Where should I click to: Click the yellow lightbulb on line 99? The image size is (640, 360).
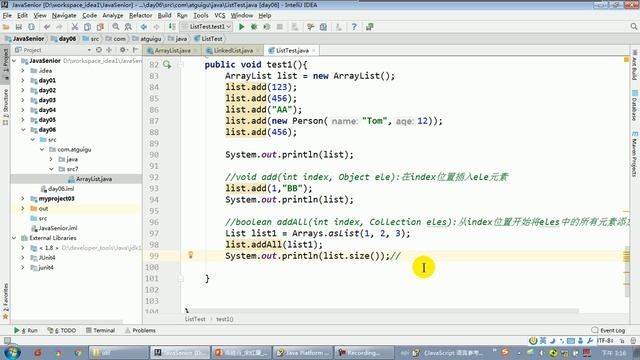coord(190,255)
